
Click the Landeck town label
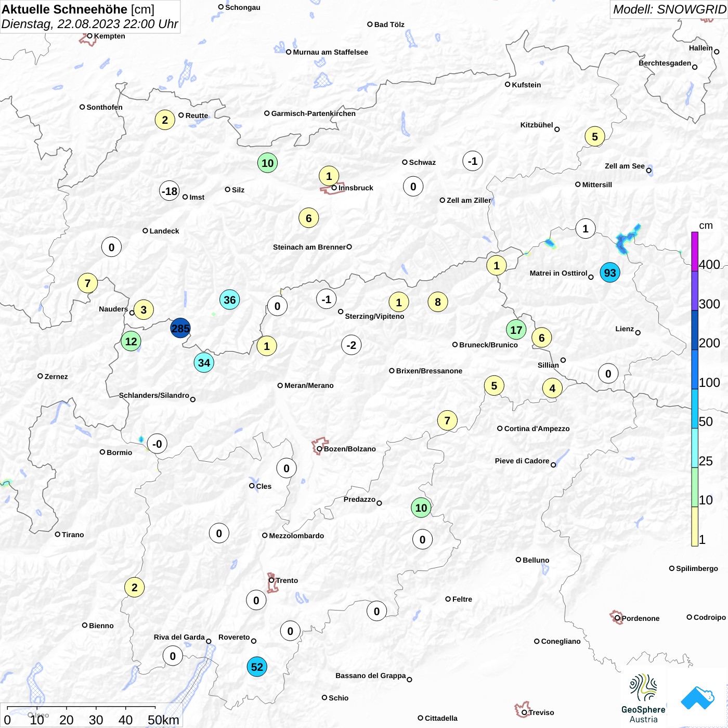pos(164,231)
